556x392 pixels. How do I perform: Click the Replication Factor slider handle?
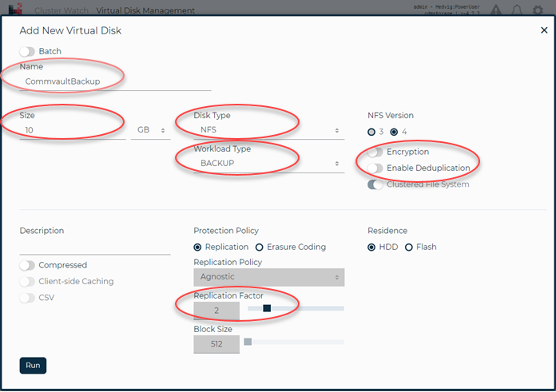click(x=267, y=308)
